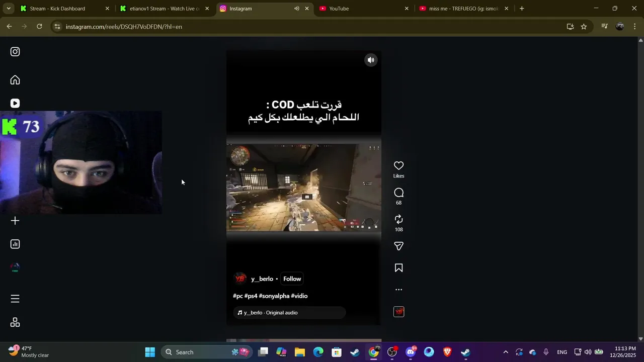
Task: Reload the page
Action: point(39,27)
